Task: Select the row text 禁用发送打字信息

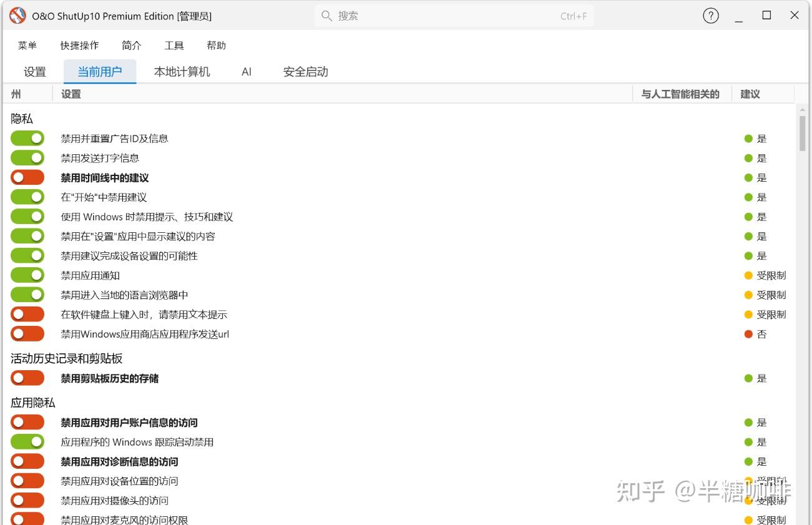Action: (x=100, y=158)
